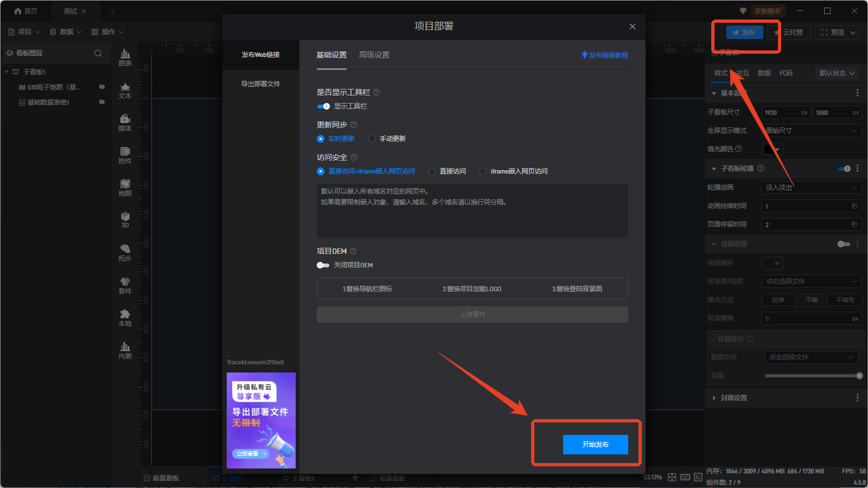Select 导出部署文件 in the sidebar
The image size is (868, 488).
point(260,84)
